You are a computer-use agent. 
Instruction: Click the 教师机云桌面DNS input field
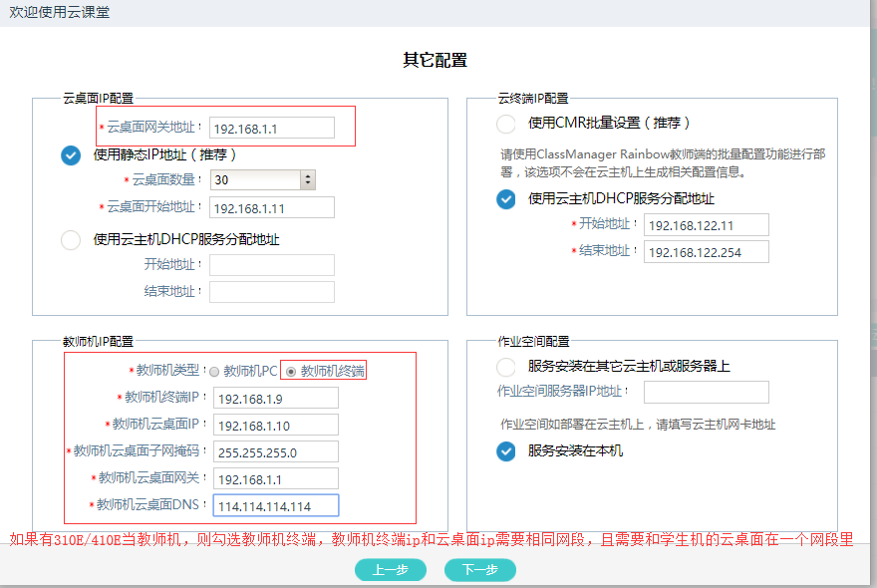[x=275, y=506]
